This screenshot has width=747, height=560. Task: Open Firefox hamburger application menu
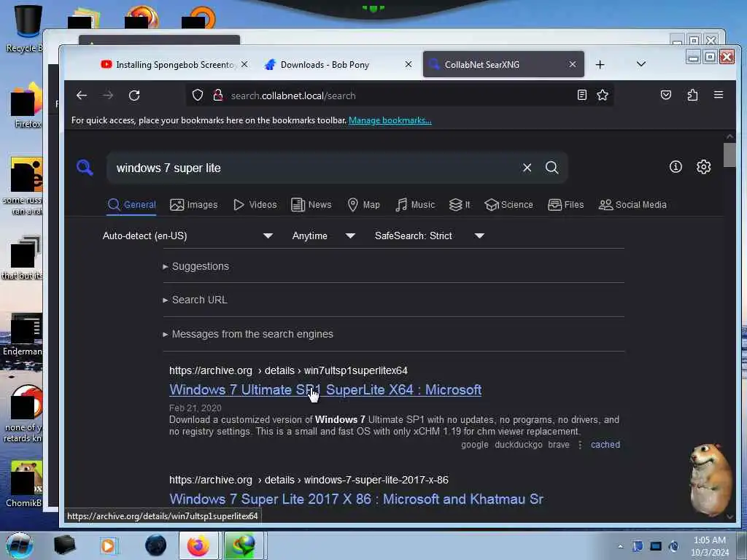[719, 96]
